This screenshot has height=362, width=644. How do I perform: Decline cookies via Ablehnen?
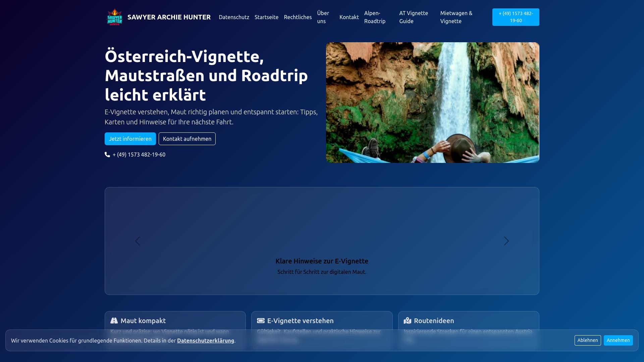coord(588,340)
